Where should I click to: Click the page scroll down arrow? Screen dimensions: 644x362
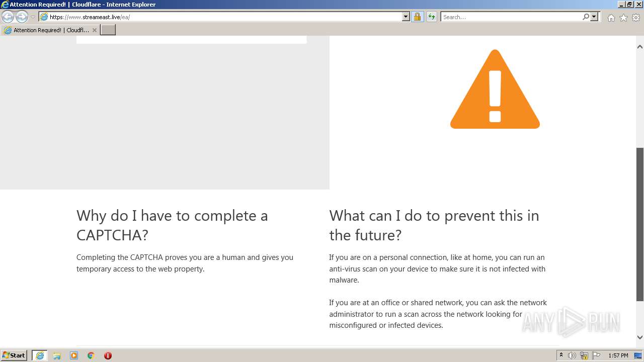(x=640, y=338)
